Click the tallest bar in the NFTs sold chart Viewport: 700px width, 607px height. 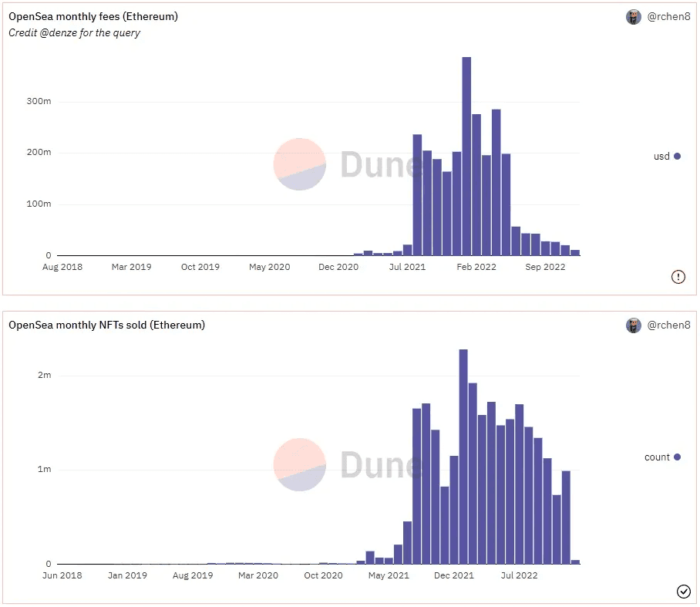pos(463,457)
